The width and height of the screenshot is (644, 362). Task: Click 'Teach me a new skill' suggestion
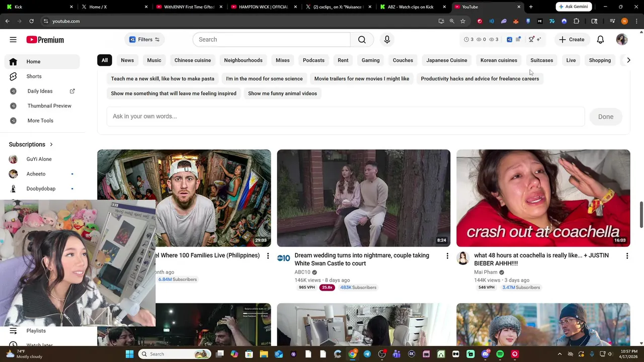163,79
